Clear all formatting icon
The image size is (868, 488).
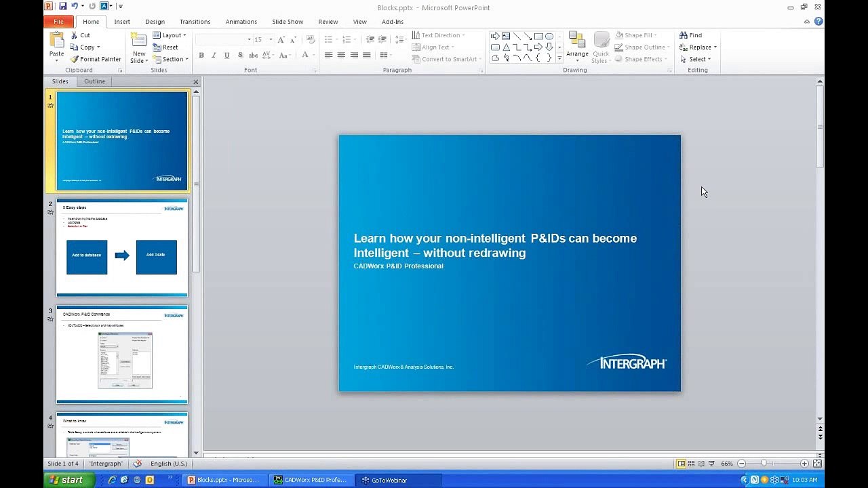(311, 39)
